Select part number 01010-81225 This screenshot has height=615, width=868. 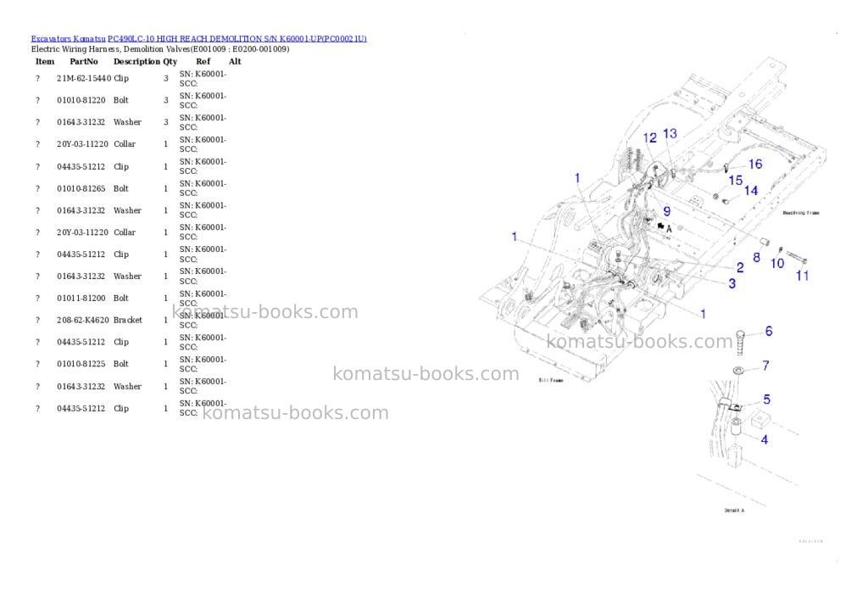click(81, 364)
